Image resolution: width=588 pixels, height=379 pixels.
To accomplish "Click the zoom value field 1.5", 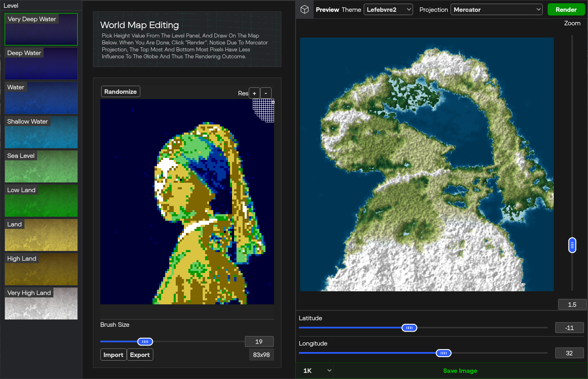I will point(572,304).
